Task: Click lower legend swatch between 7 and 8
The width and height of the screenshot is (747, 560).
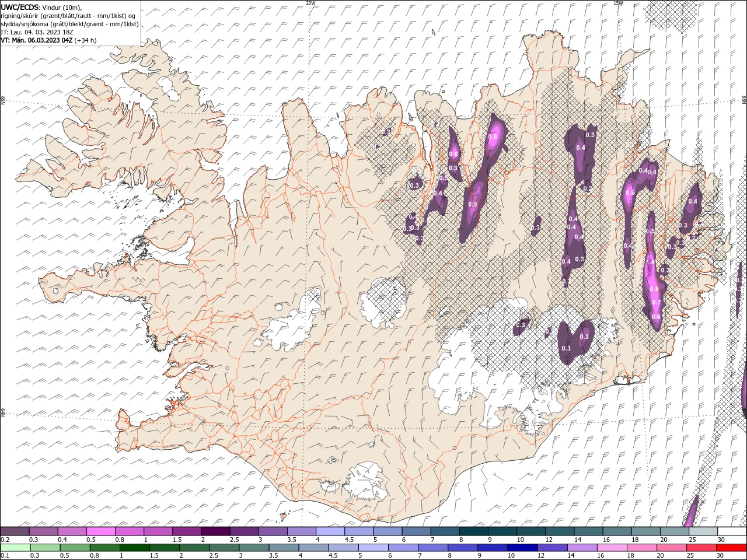Action: pos(432,548)
